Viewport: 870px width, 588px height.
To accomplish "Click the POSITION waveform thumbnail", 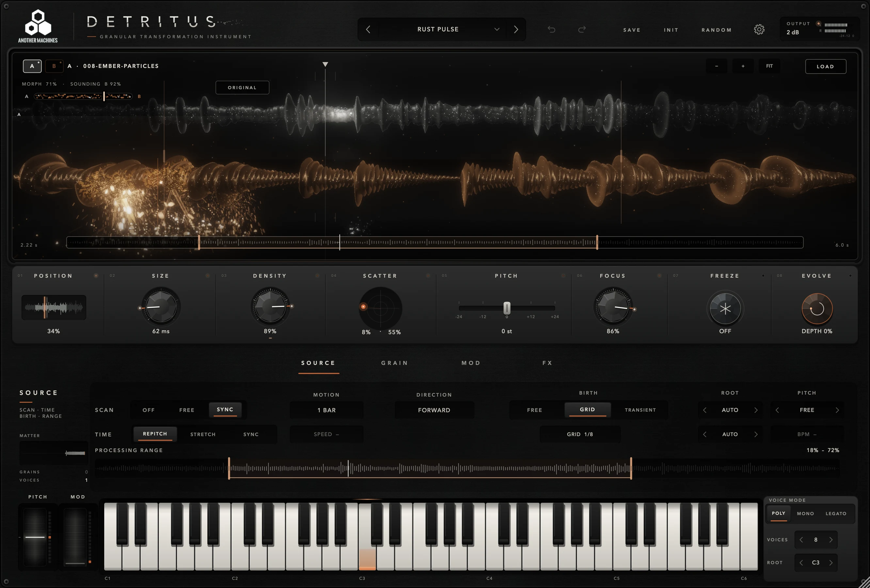I will tap(54, 307).
